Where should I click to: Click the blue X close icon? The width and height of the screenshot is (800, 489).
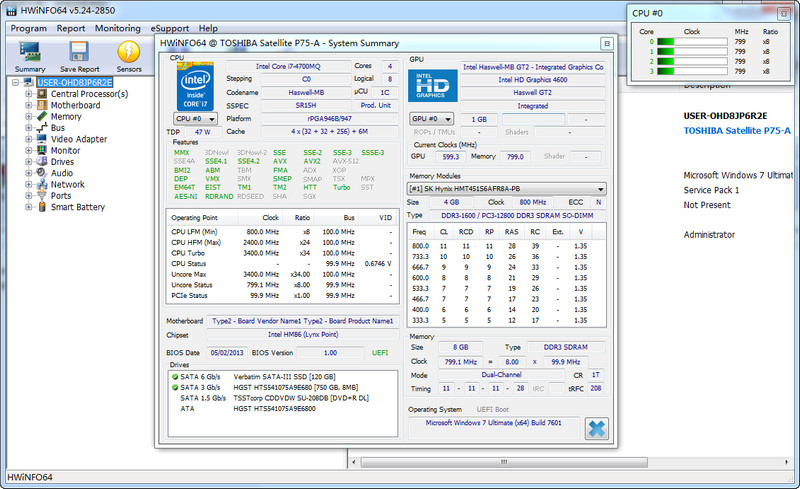pos(596,428)
